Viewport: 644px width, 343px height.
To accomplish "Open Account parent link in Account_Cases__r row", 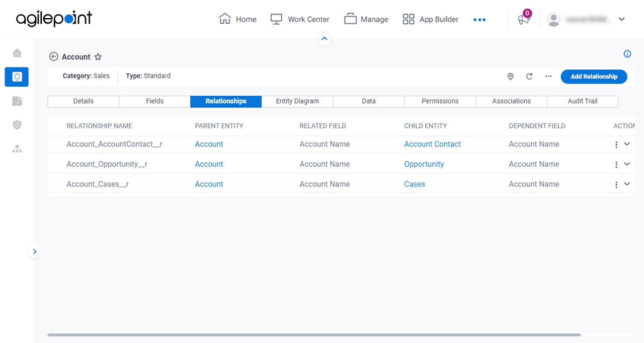I will 209,184.
